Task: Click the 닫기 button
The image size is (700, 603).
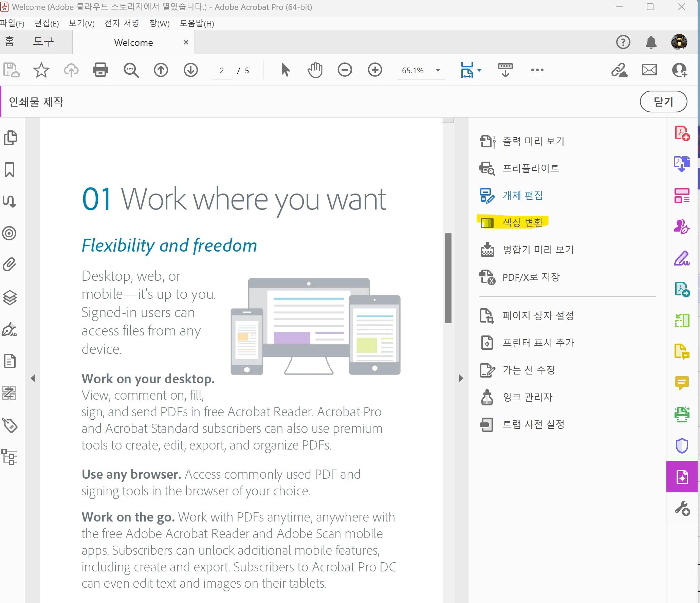Action: point(663,102)
